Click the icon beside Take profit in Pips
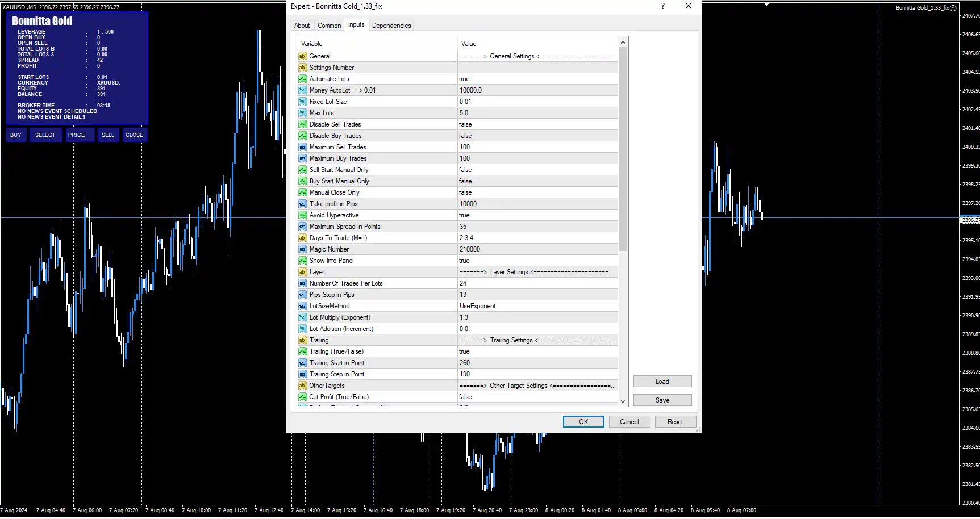The height and width of the screenshot is (519, 980). [x=303, y=204]
